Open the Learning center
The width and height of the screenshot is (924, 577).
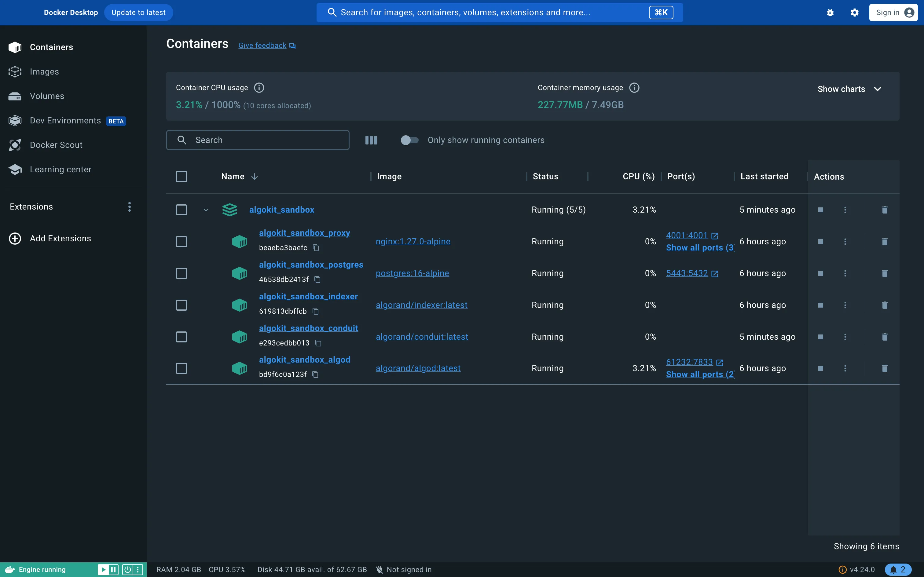pyautogui.click(x=61, y=169)
